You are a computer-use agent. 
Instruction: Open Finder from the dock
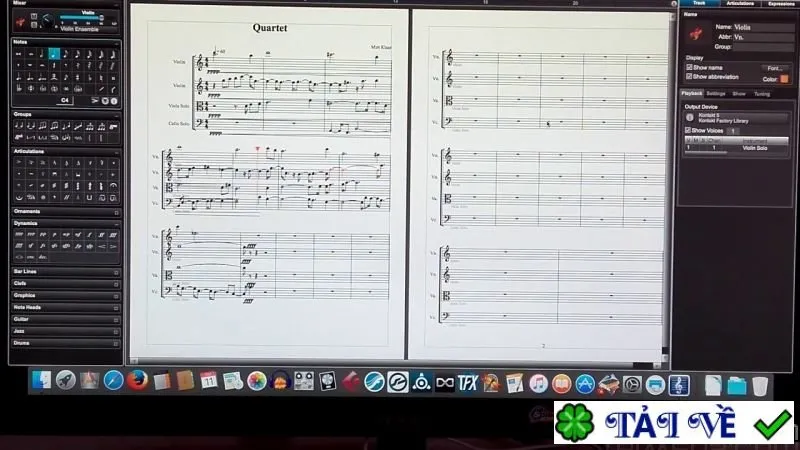tap(42, 381)
